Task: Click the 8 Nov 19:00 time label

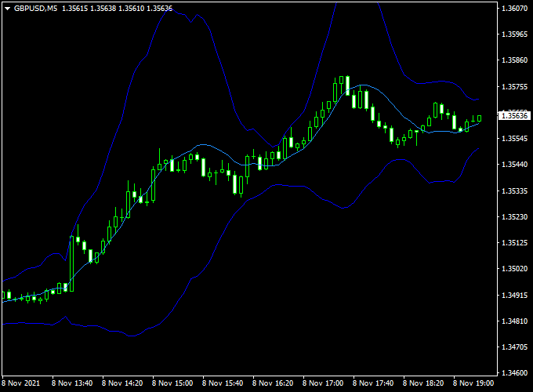Action: click(473, 385)
